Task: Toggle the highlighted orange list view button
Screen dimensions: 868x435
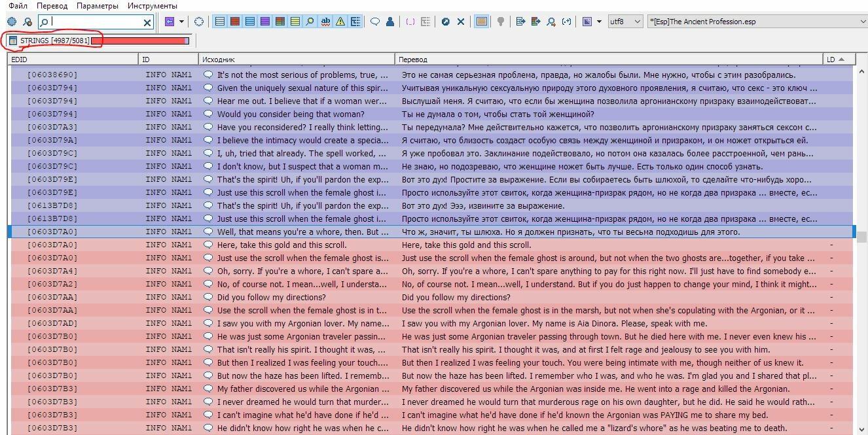Action: click(481, 22)
